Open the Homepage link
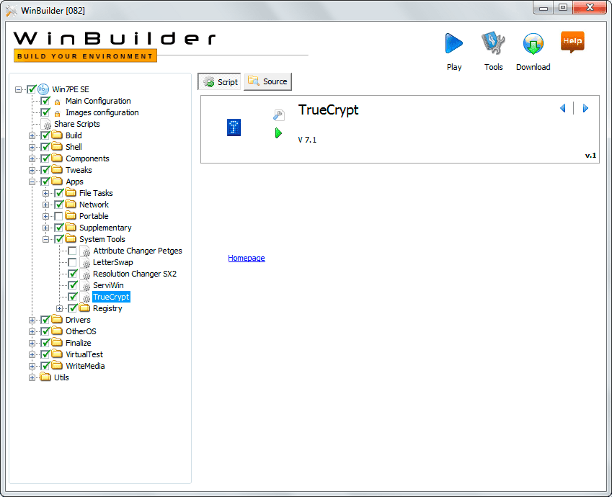This screenshot has width=612, height=497. coord(246,258)
